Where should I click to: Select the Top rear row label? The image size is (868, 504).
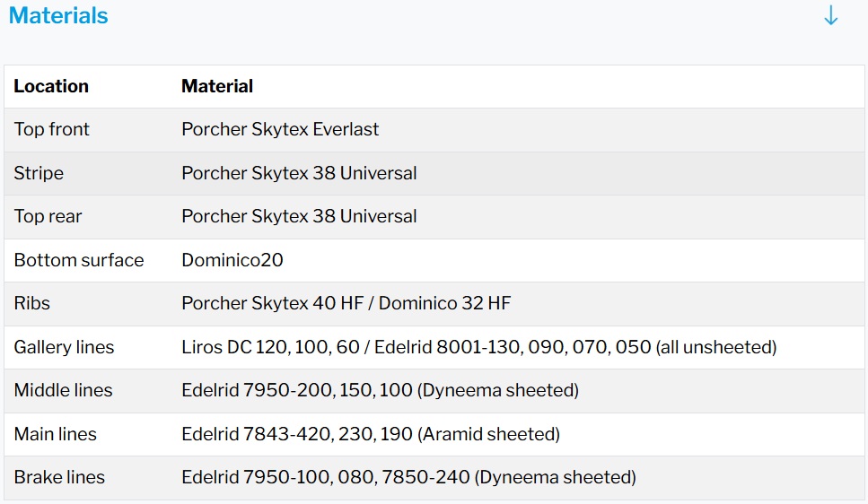point(48,216)
